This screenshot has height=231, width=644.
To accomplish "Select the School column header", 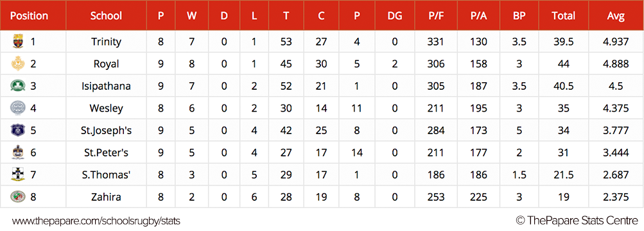I will click(106, 16).
